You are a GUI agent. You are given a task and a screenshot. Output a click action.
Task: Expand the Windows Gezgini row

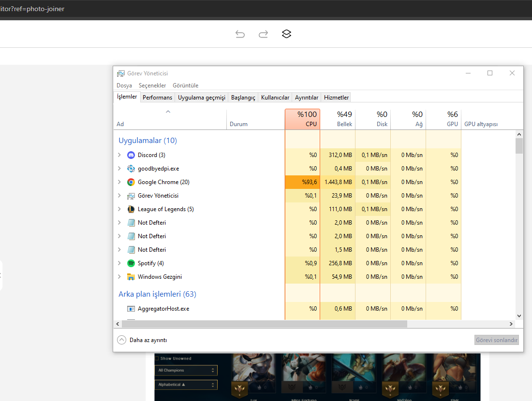pos(119,277)
